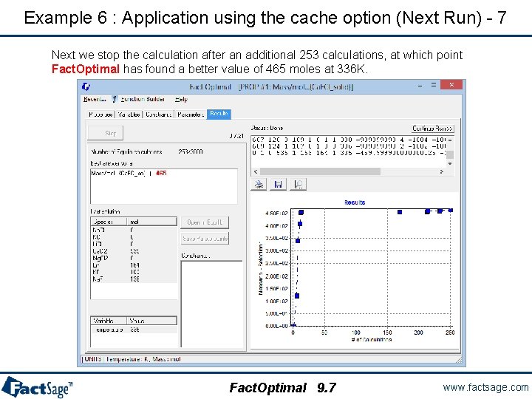Click the window resize grip corner
Viewport: 532px width, 399px height.
click(x=459, y=360)
